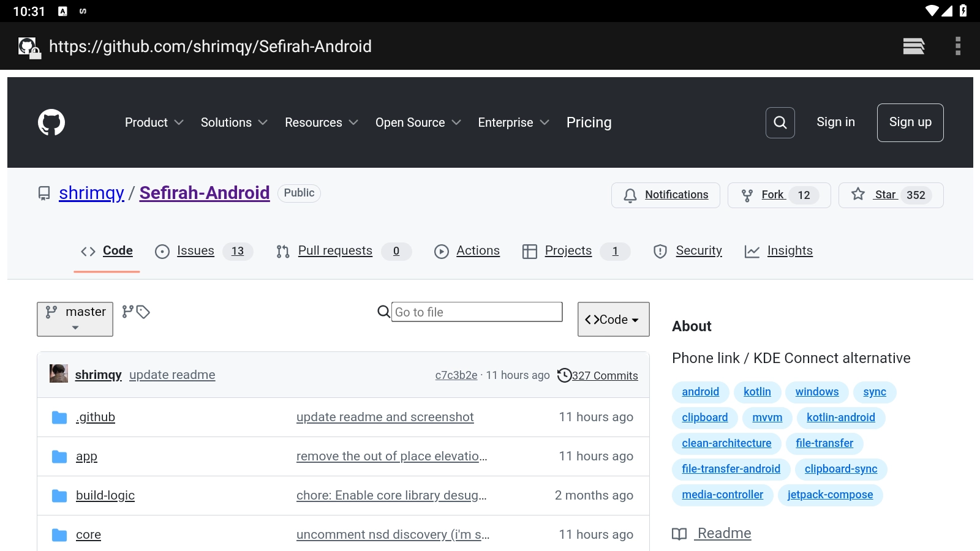Switch to the Issues tab
The width and height of the screenshot is (980, 551).
[x=195, y=251]
